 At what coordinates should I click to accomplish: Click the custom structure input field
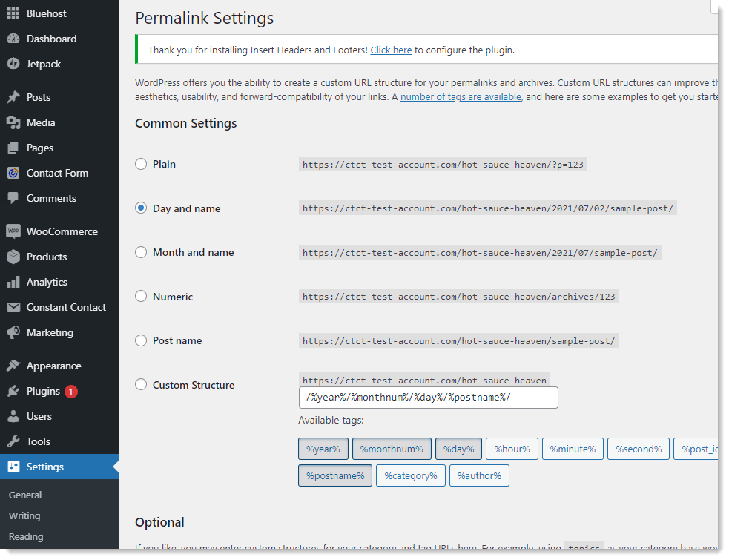(x=428, y=398)
